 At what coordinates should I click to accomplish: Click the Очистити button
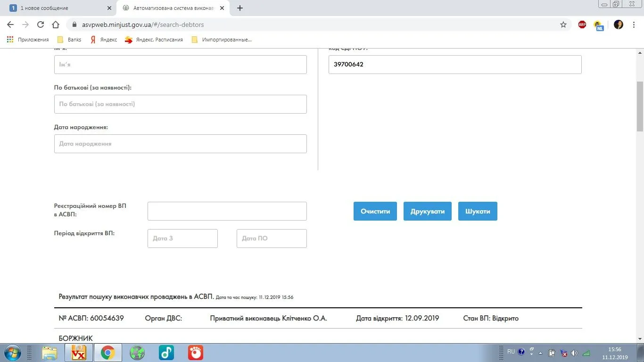[375, 211]
